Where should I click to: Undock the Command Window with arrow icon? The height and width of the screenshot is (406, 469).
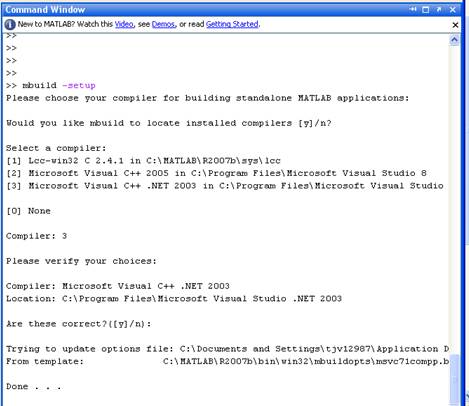point(439,10)
